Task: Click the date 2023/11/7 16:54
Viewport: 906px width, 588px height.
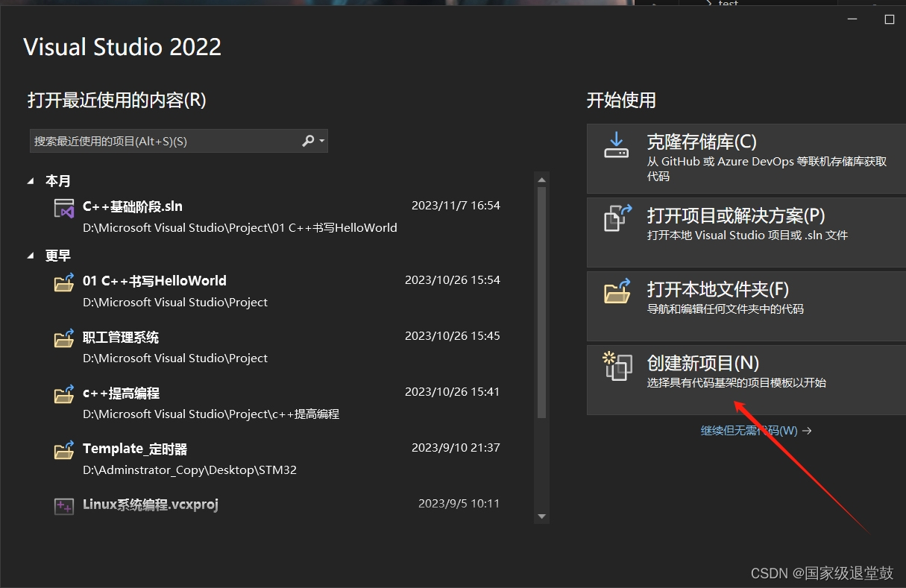Action: [x=456, y=206]
